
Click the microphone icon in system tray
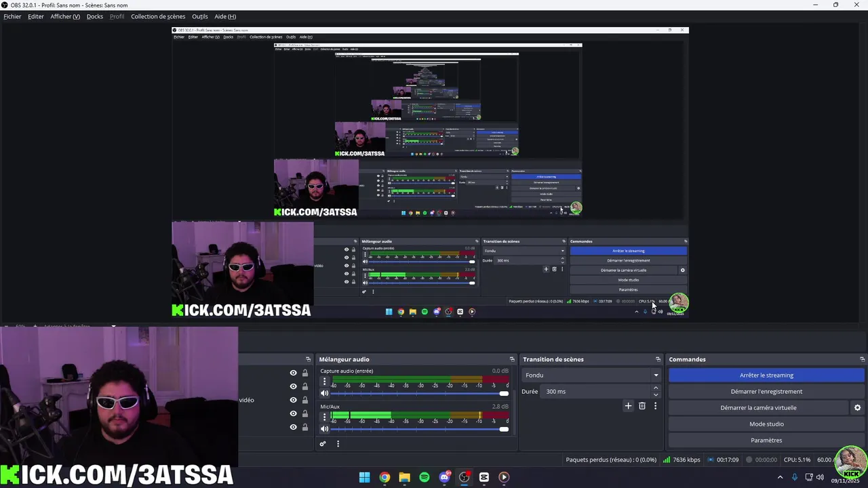[795, 477]
